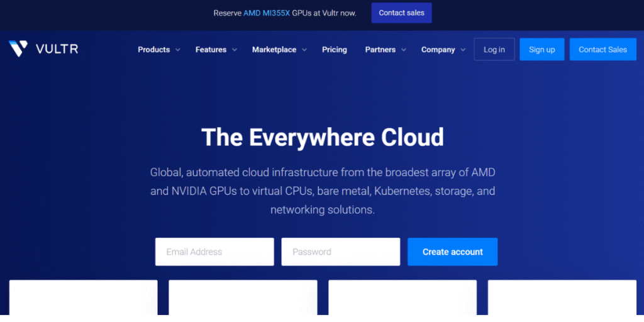This screenshot has width=644, height=322.
Task: Click Contact sales in top banner
Action: [x=401, y=13]
